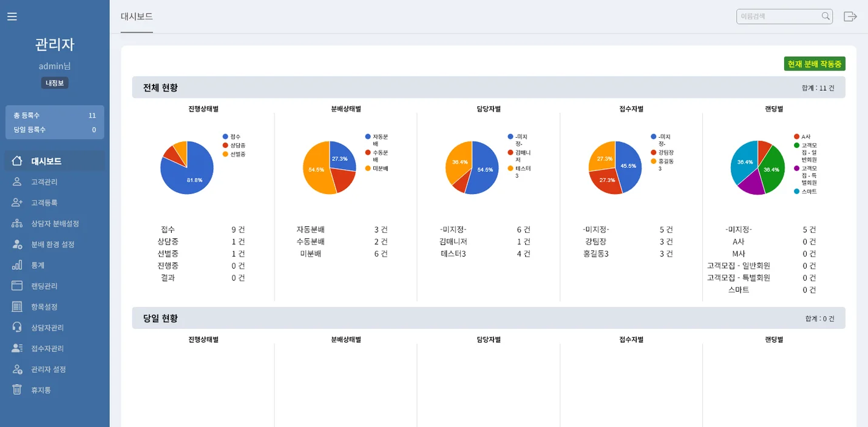Image resolution: width=868 pixels, height=427 pixels.
Task: Click the 내정보 my info button
Action: [x=55, y=82]
